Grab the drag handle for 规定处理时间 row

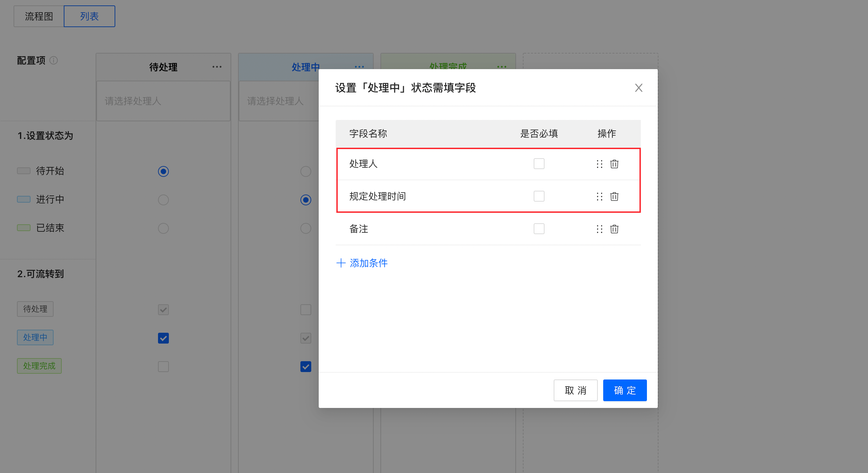point(599,197)
